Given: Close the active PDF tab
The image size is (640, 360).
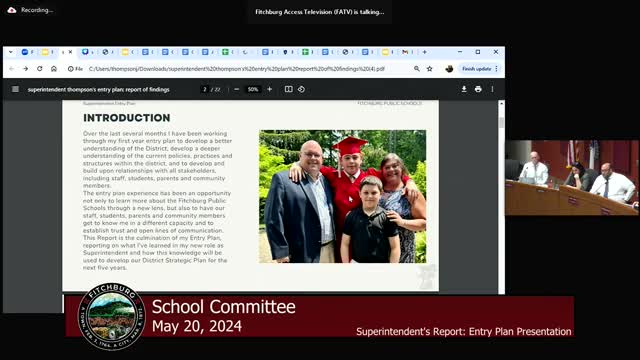Looking at the screenshot, I should (70, 52).
